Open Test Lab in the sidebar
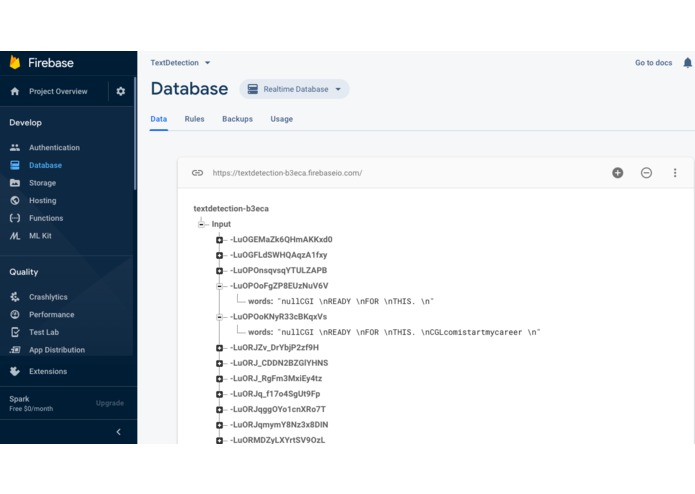 click(x=44, y=332)
